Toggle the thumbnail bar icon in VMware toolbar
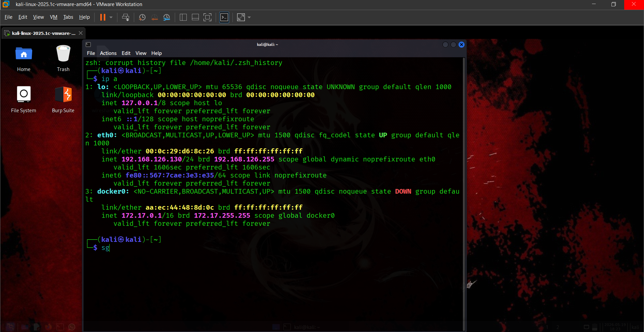This screenshot has width=644, height=332. 195,17
